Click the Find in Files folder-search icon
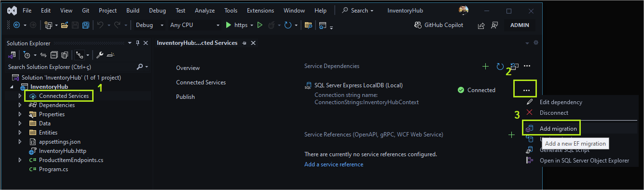Screen dimensions: 644x190 308,25
